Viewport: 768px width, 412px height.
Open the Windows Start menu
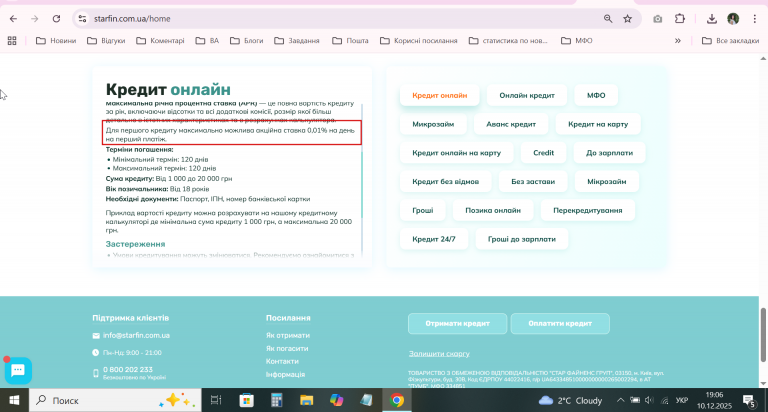[14, 400]
